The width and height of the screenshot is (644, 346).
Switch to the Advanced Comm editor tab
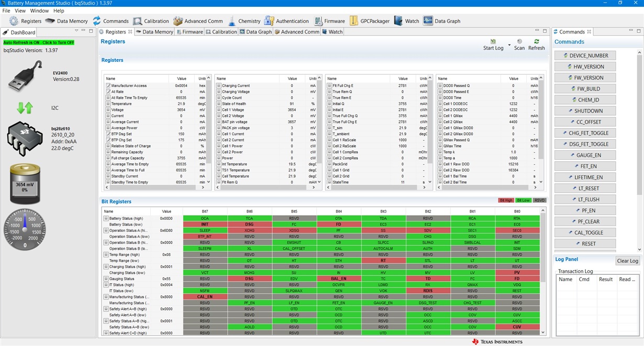pos(296,32)
